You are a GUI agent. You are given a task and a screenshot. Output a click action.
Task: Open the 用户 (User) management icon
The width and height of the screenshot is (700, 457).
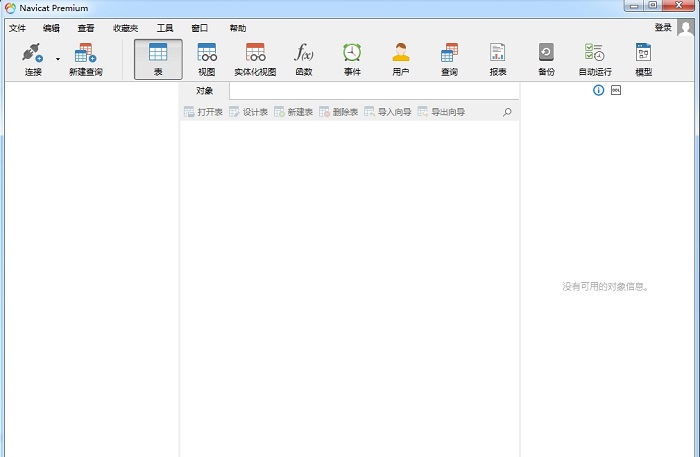400,59
